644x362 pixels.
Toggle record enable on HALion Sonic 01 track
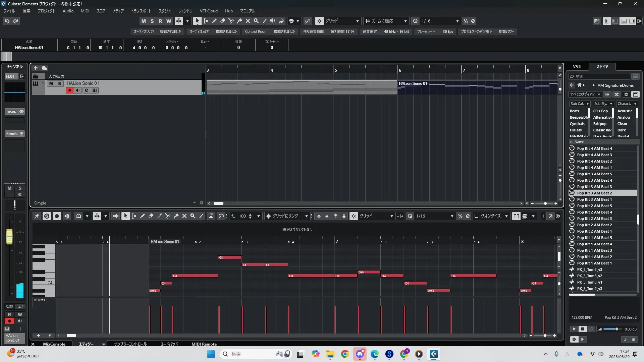pos(69,90)
